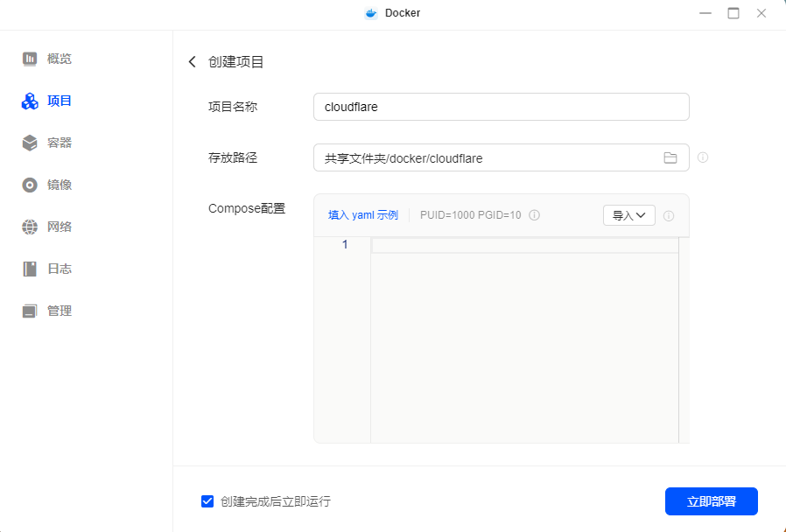
Task: Click the 填入 yaml 示例 link
Action: [x=362, y=215]
